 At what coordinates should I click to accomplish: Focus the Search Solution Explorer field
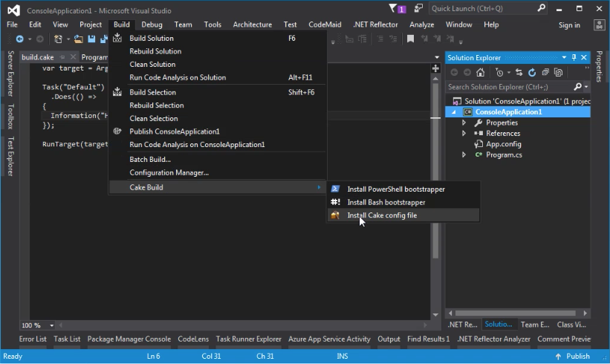tap(510, 87)
